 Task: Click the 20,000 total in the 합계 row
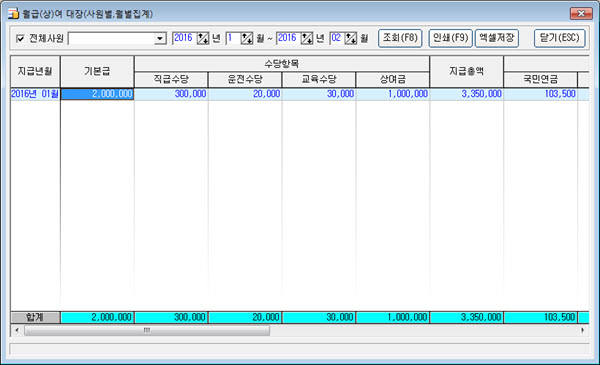(x=245, y=318)
